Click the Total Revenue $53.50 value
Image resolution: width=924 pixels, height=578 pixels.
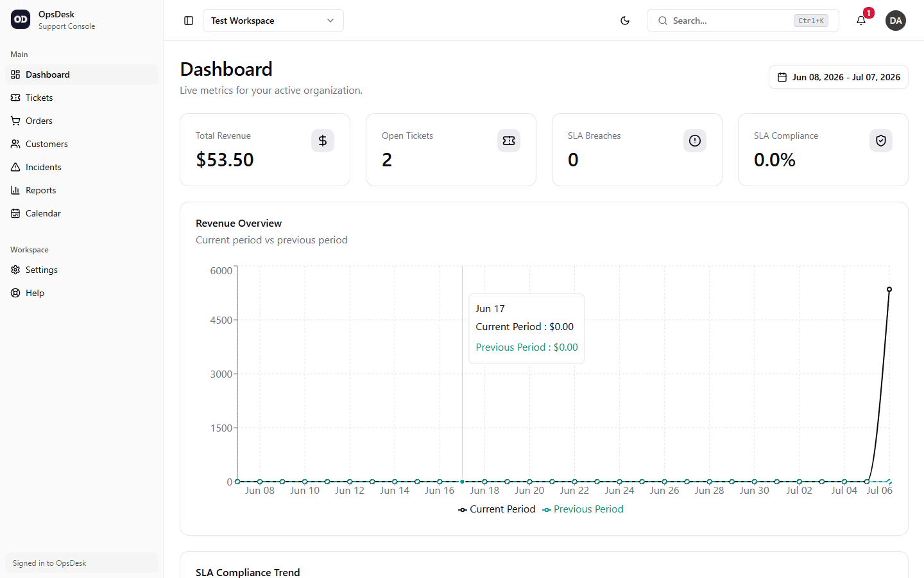[225, 160]
